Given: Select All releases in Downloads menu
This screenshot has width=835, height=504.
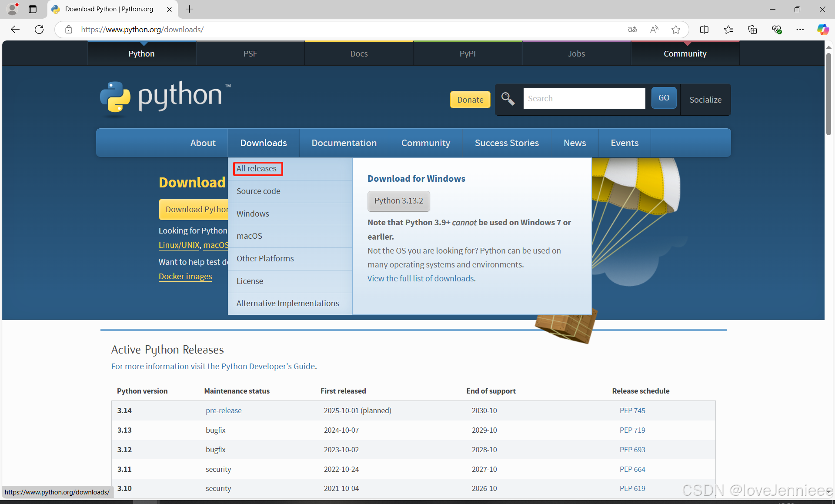Looking at the screenshot, I should pyautogui.click(x=257, y=169).
